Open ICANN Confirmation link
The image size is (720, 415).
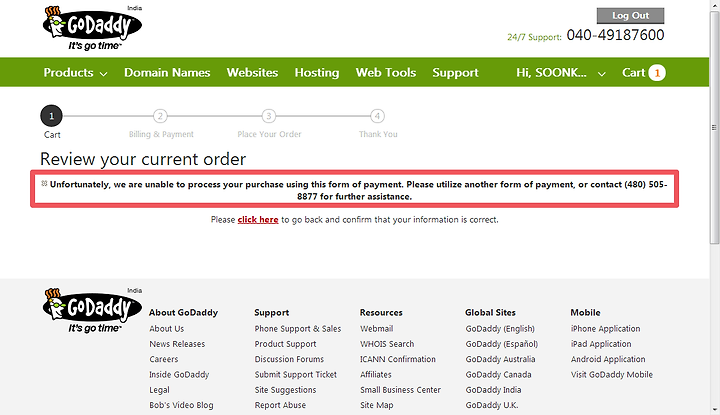(398, 359)
